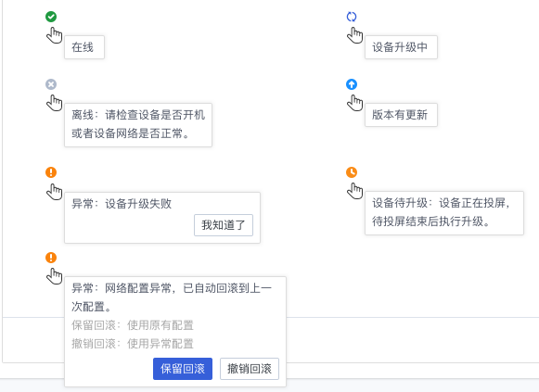539x392 pixels.
Task: Click the 版本有更新 tooltip
Action: click(401, 115)
